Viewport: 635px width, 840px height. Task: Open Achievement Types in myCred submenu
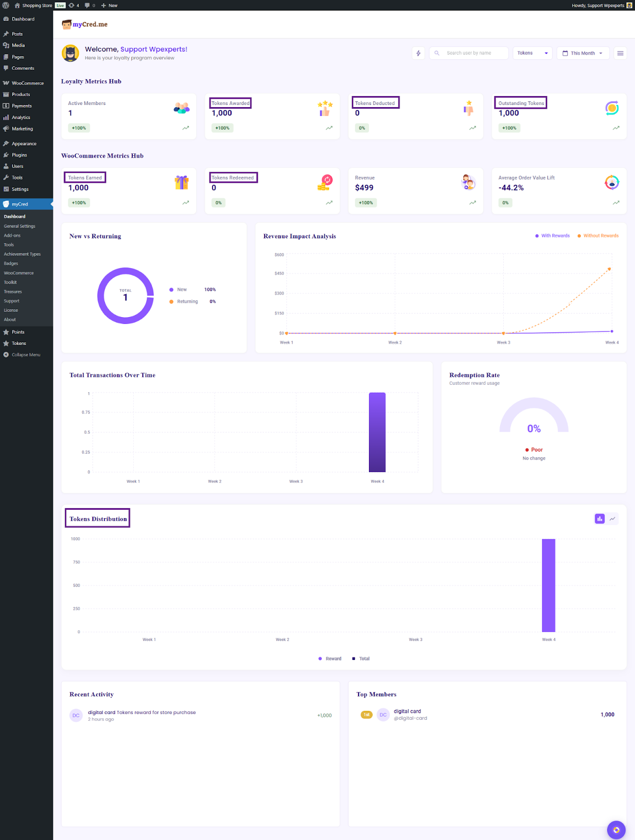pyautogui.click(x=22, y=254)
